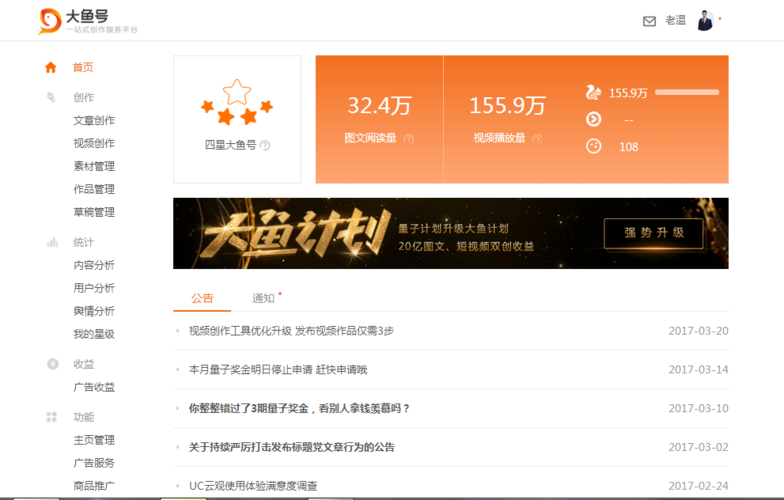Click the date 2017-03-14
This screenshot has height=500, width=784.
tap(698, 370)
